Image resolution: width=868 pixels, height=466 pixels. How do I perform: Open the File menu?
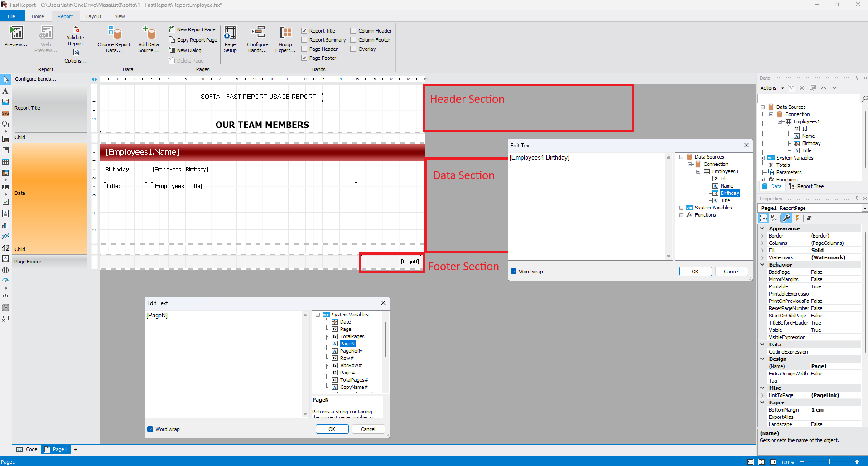(x=12, y=16)
